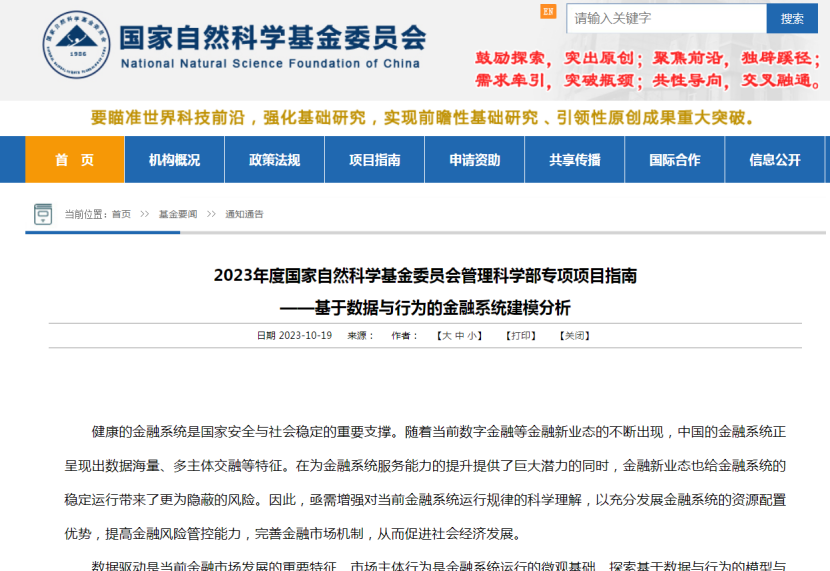Viewport: 830px width, 571px height.
Task: Click the NSFC circular logo emblem
Action: [75, 45]
